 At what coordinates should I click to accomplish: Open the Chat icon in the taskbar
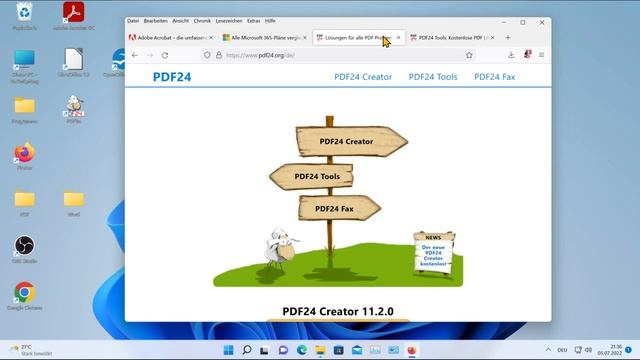coord(283,350)
